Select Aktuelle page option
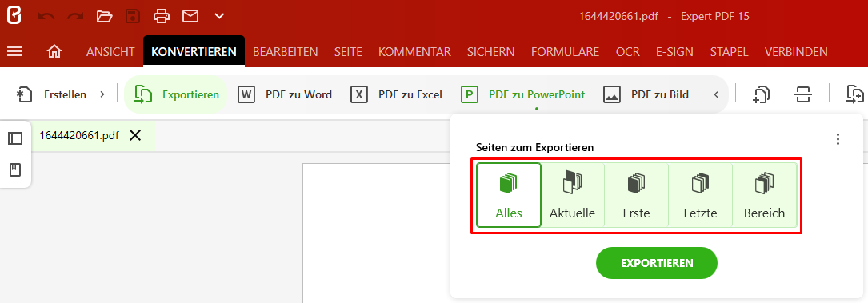This screenshot has width=868, height=303. 572,195
